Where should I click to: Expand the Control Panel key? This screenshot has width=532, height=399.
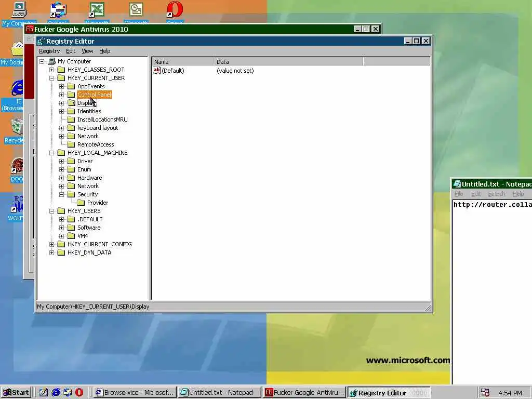click(61, 95)
